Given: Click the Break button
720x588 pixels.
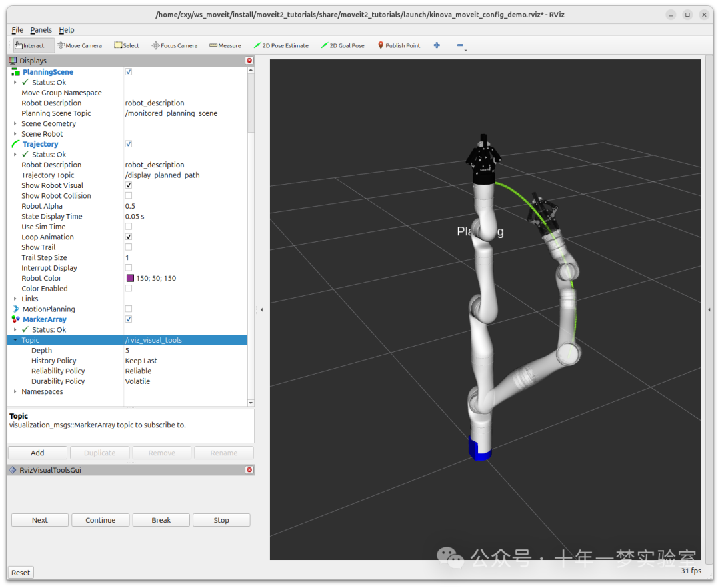Looking at the screenshot, I should tap(161, 520).
